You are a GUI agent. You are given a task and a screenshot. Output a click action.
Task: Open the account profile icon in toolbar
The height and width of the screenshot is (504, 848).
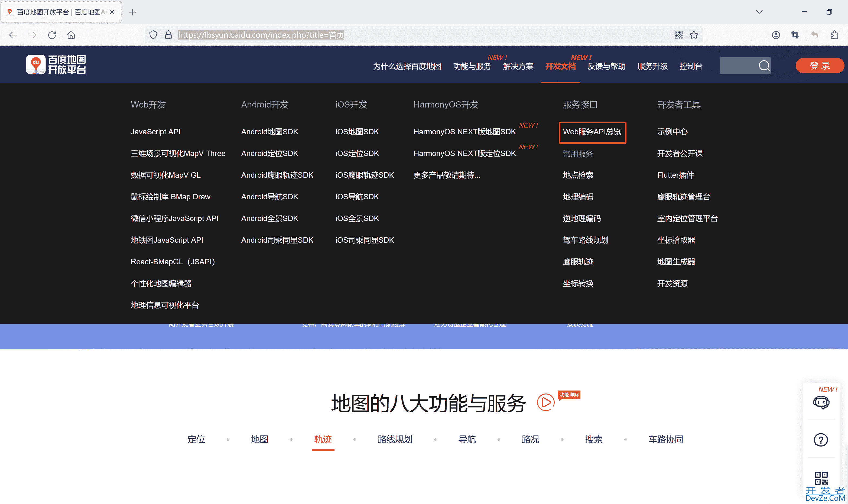776,35
